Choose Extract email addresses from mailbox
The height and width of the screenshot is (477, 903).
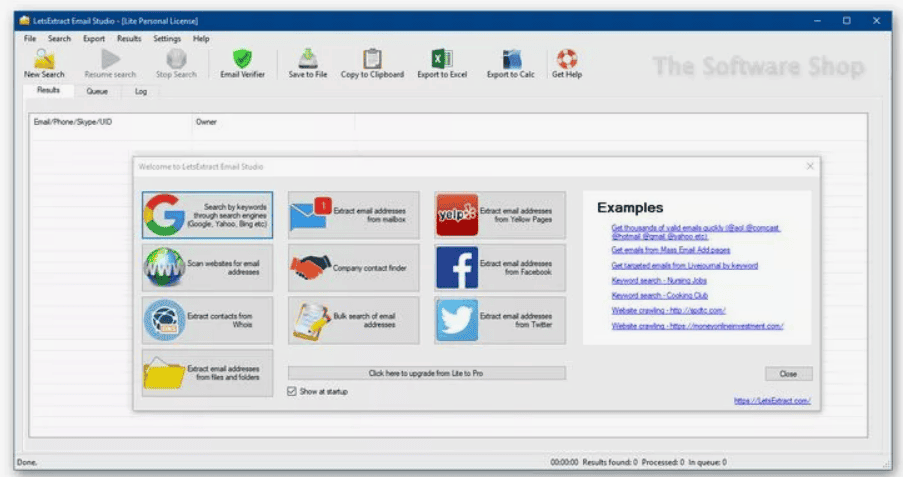point(354,215)
